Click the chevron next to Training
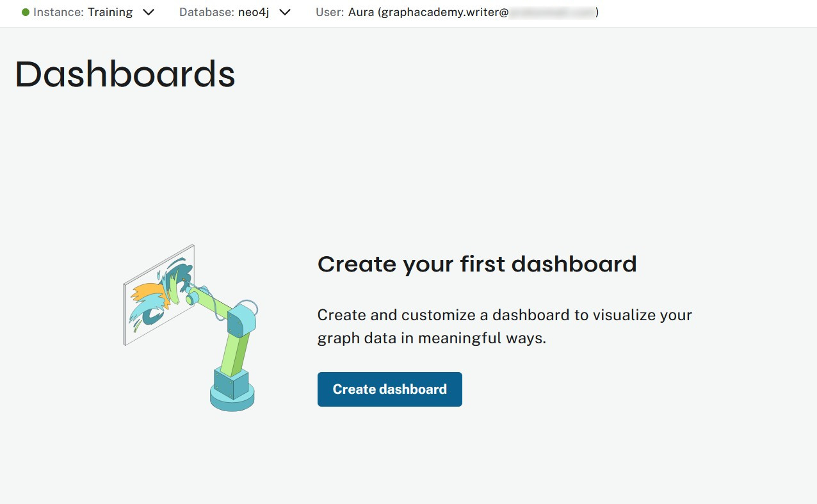The width and height of the screenshot is (817, 504). tap(148, 12)
